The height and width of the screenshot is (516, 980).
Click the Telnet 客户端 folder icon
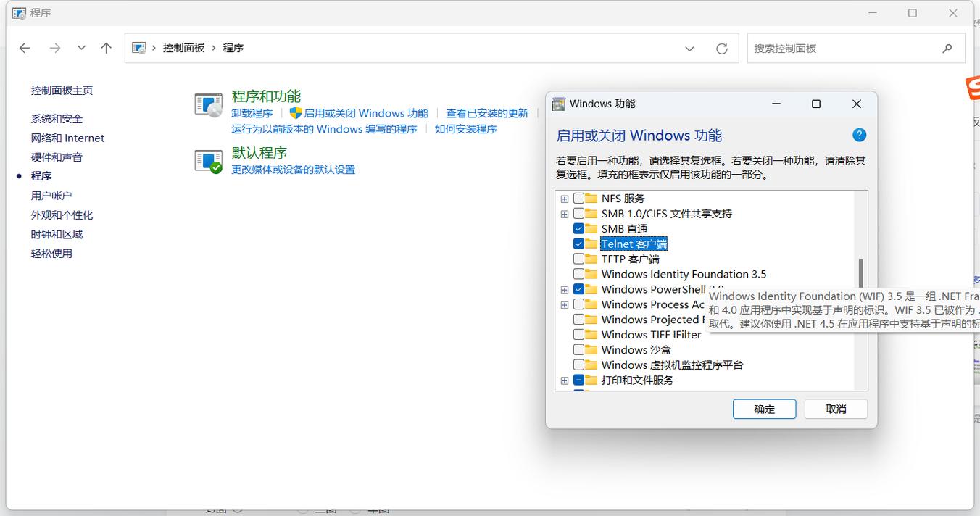(591, 244)
